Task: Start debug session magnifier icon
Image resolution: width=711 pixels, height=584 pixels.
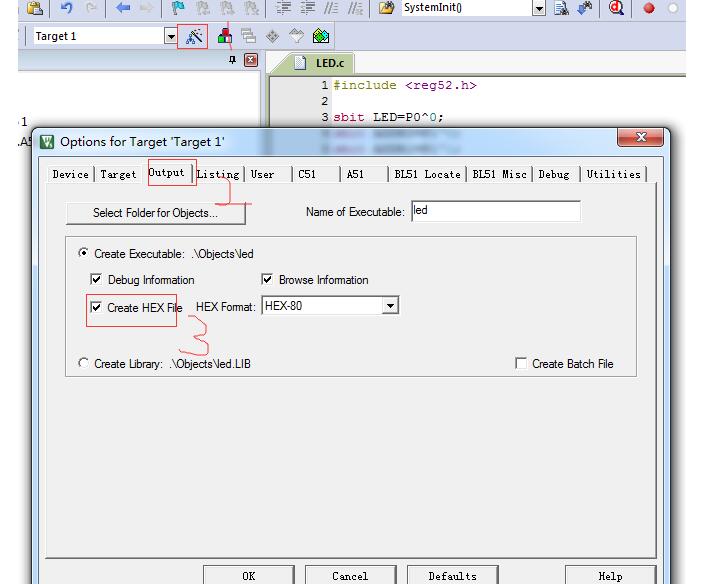Action: coord(616,8)
